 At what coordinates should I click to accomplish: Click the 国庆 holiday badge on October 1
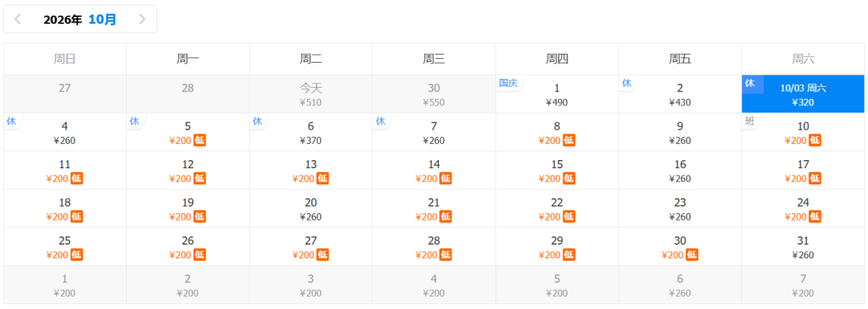pos(508,83)
